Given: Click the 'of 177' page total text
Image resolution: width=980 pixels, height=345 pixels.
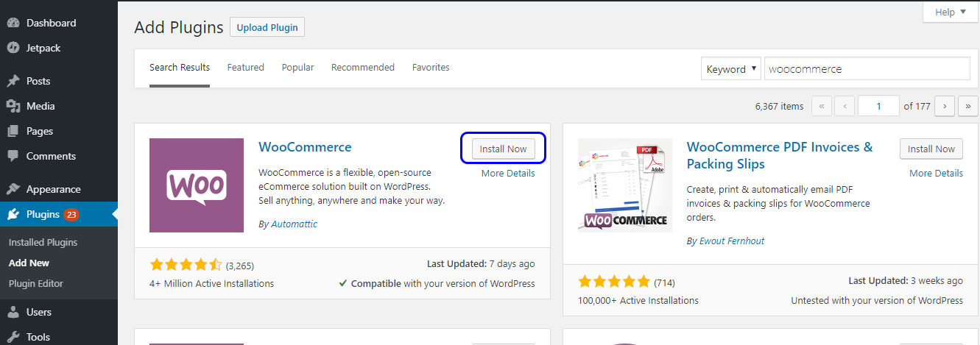Looking at the screenshot, I should [x=917, y=106].
